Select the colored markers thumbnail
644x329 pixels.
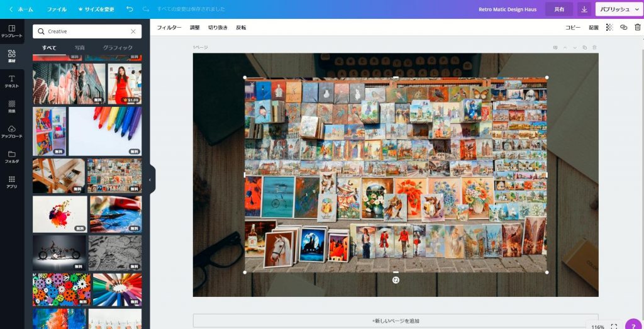[105, 131]
